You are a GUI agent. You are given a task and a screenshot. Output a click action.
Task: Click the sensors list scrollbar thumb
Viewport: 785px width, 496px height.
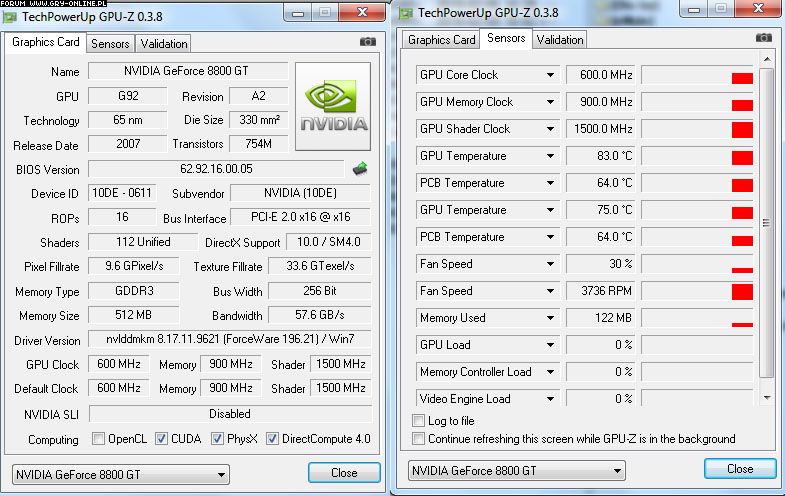pos(766,223)
